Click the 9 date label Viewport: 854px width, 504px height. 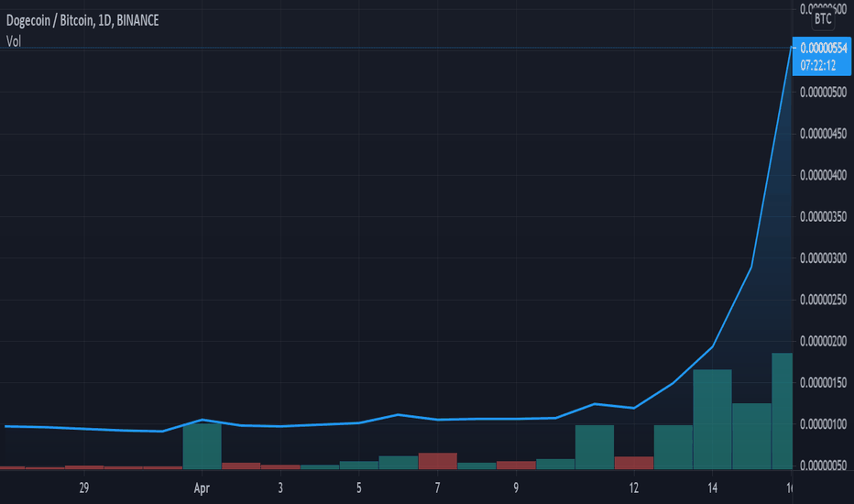[516, 488]
